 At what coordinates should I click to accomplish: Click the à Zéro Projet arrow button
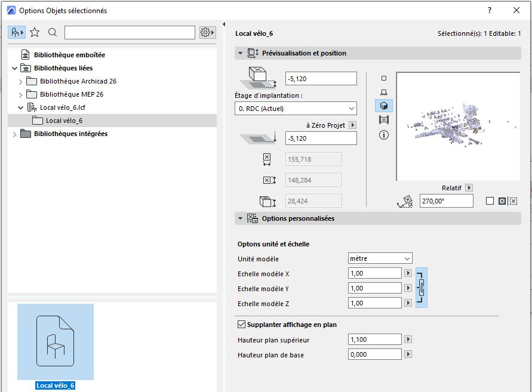point(352,125)
